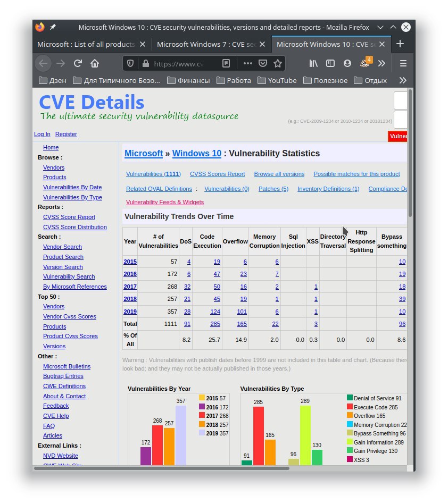The width and height of the screenshot is (448, 504).
Task: Show more toolbar tools chevron
Action: [381, 63]
